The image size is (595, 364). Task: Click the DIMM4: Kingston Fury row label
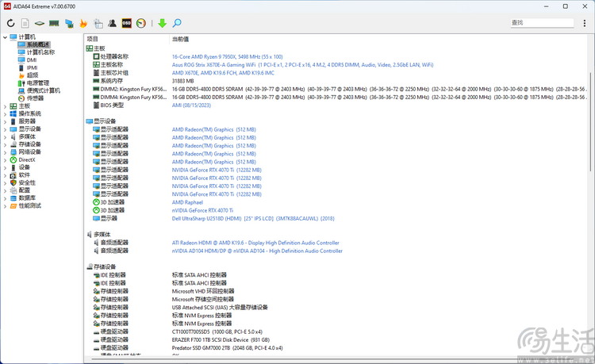pos(133,97)
